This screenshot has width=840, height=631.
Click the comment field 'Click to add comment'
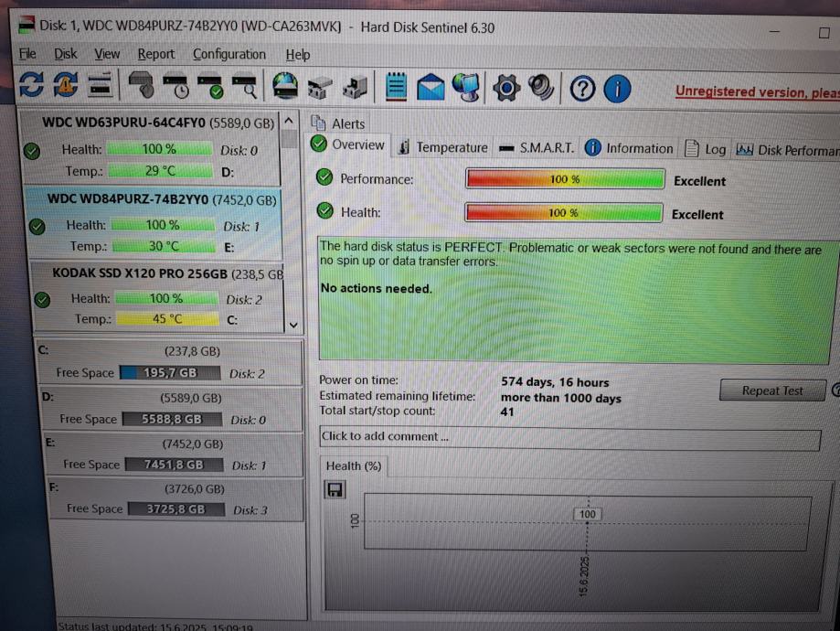pyautogui.click(x=569, y=438)
